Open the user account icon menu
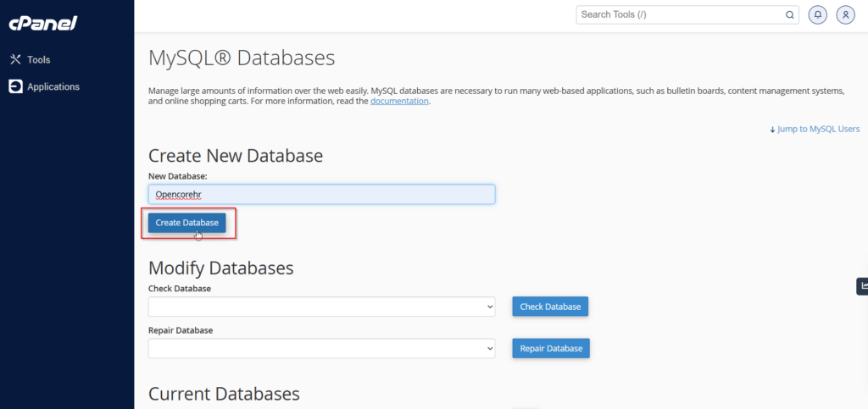 point(845,15)
